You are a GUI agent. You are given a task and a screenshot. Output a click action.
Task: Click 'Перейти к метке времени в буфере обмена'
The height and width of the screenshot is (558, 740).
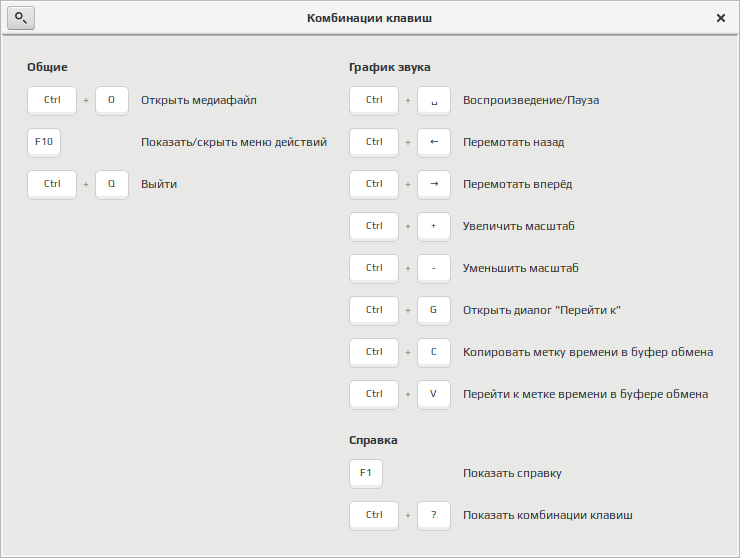tap(585, 394)
